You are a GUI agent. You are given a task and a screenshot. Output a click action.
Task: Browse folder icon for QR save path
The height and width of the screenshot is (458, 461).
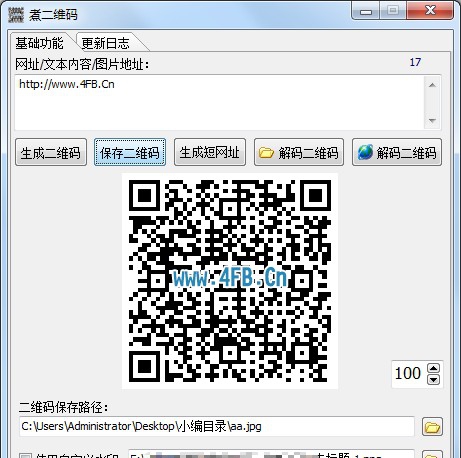click(432, 427)
